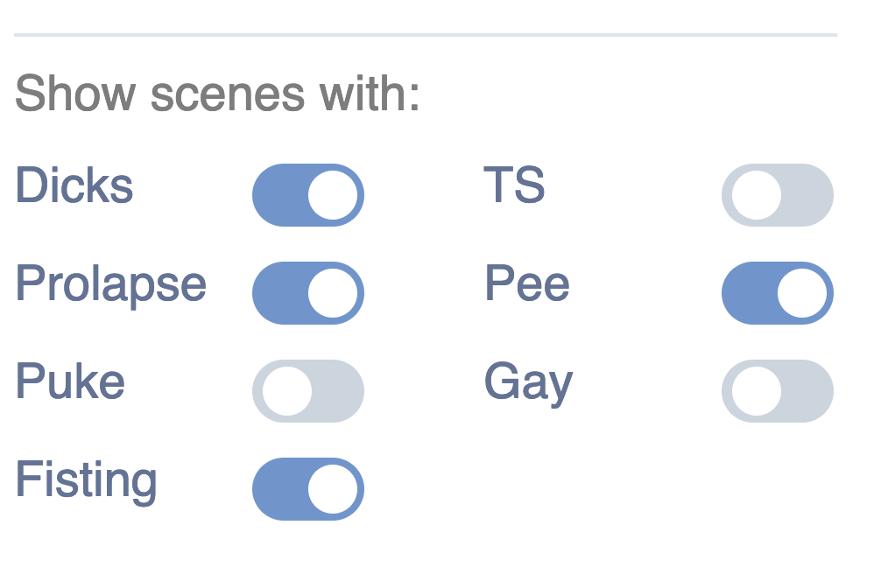The height and width of the screenshot is (588, 888).
Task: Turn off the Prolapse toggle
Action: pyautogui.click(x=307, y=293)
